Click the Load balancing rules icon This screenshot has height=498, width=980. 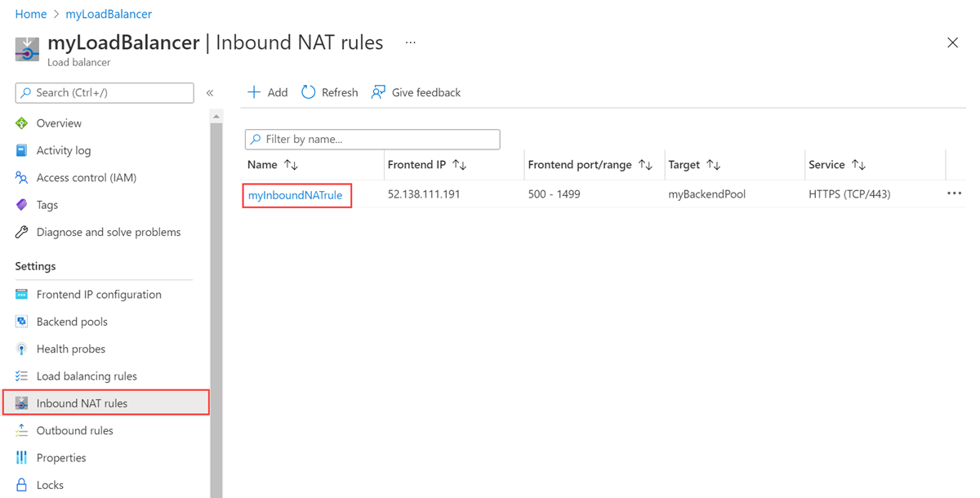[22, 376]
